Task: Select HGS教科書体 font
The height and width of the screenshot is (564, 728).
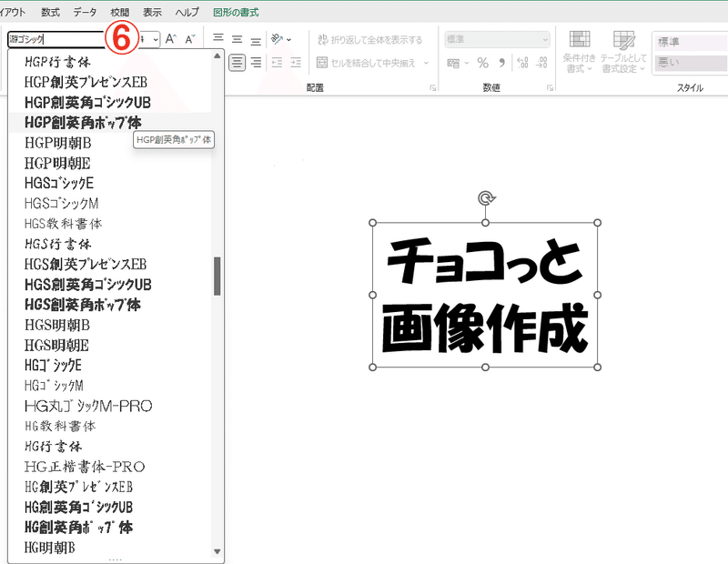Action: pos(109,224)
